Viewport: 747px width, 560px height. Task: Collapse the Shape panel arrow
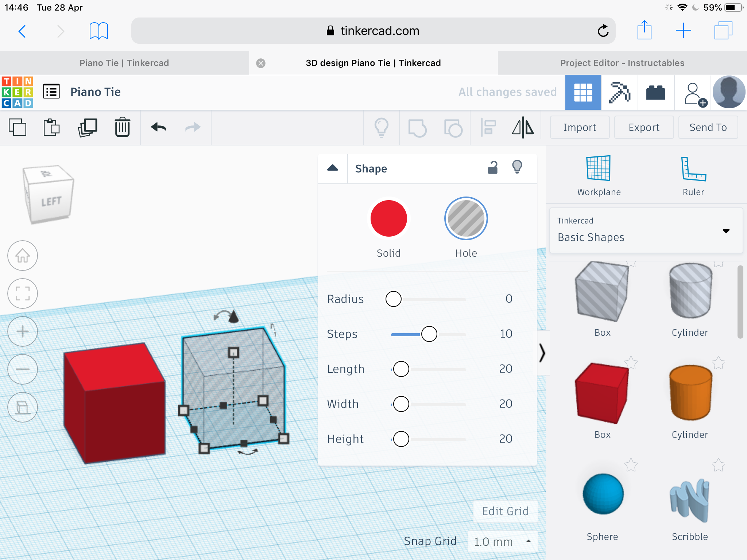tap(333, 168)
